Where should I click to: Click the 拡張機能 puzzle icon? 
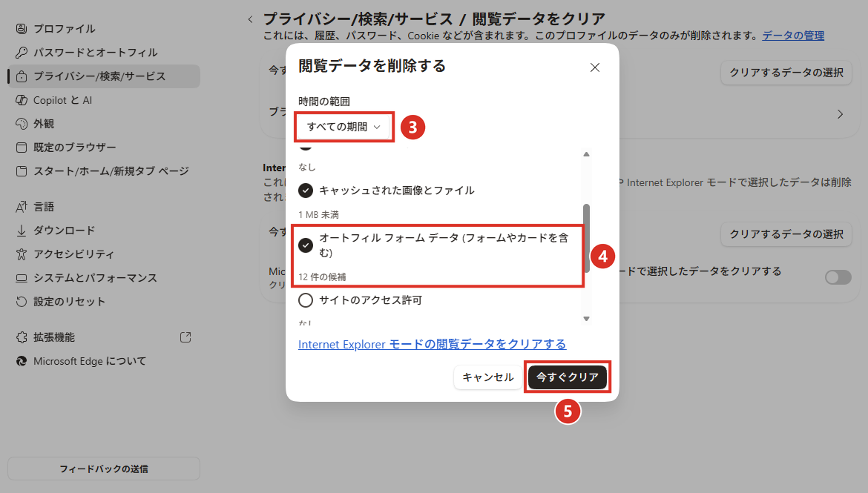(21, 337)
